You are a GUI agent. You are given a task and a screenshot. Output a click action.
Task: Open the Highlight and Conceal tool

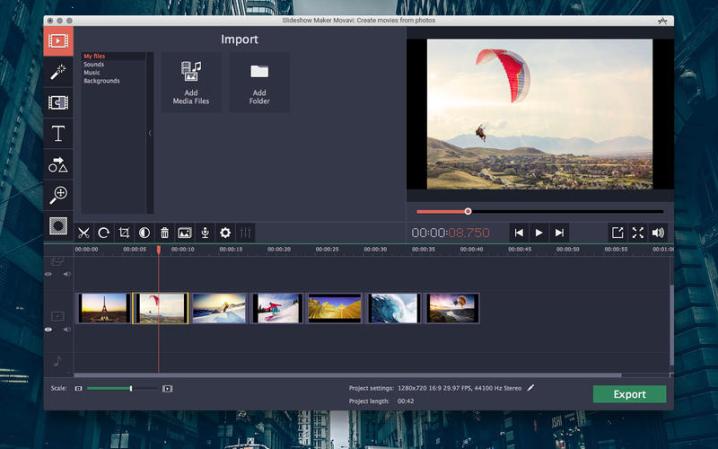click(x=58, y=226)
